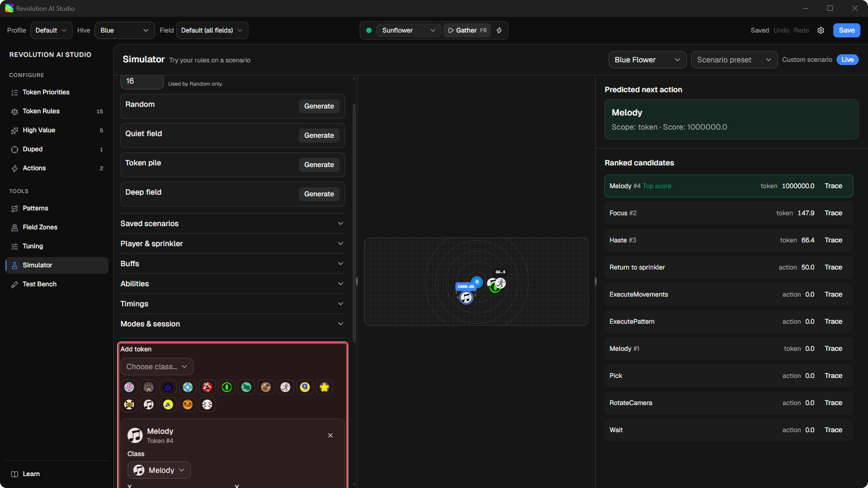Add the yellow token with blue splash
The width and height of the screenshot is (868, 488).
point(168,404)
